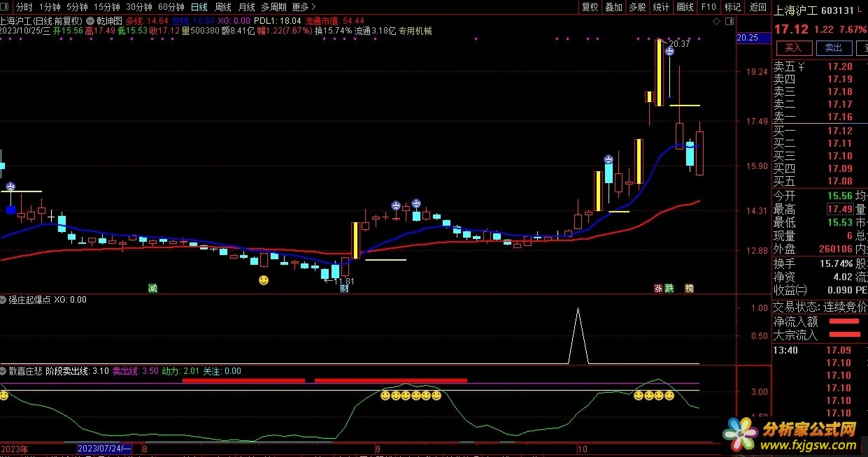Click the 流通市值 54.44 label
868x457 pixels.
tap(334, 21)
